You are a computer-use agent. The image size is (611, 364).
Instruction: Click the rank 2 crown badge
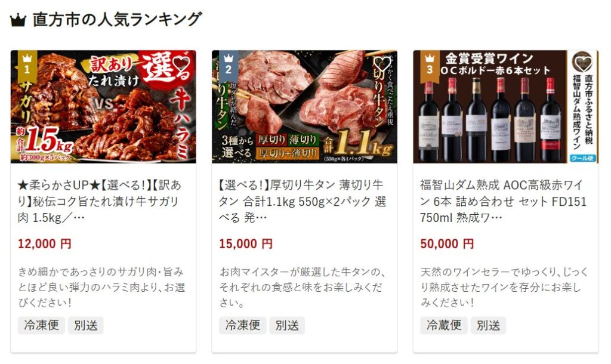tap(229, 65)
